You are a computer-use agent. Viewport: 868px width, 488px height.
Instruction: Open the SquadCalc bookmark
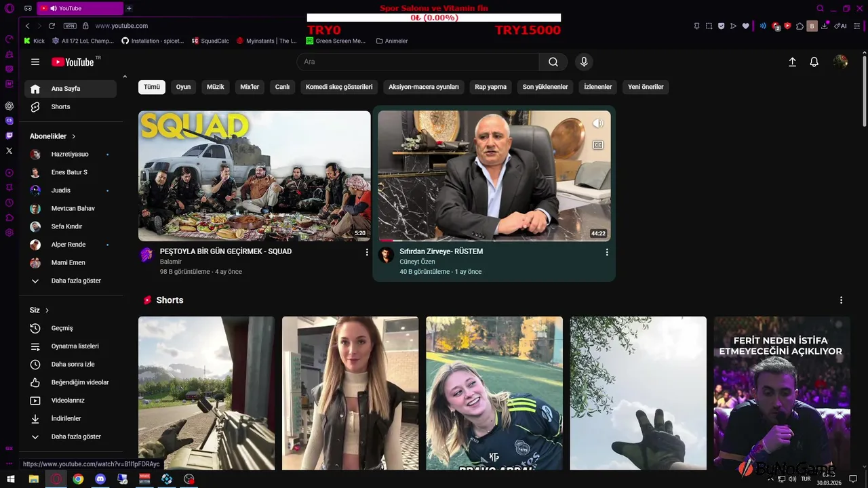click(x=210, y=41)
